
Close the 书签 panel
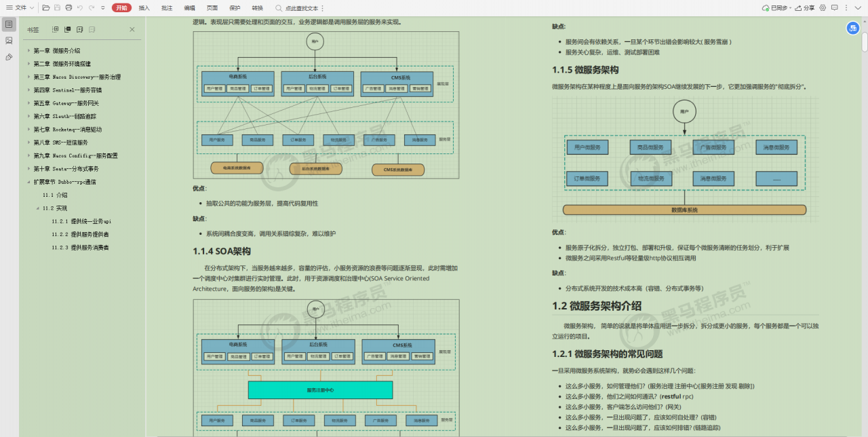click(x=132, y=29)
